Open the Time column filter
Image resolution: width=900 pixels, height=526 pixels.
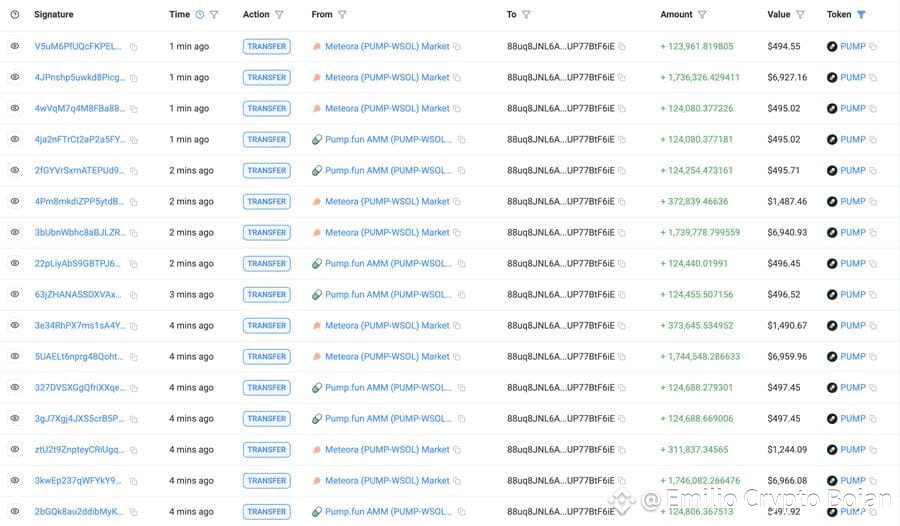214,14
